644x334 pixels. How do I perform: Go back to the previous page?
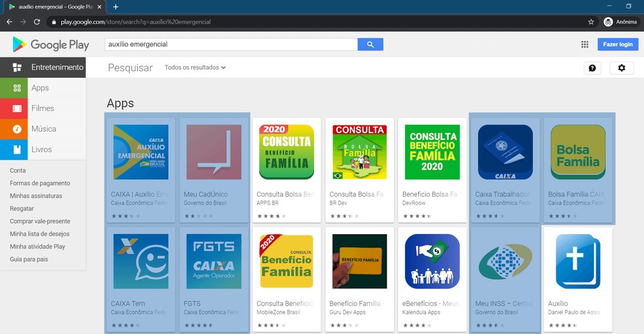coord(9,22)
